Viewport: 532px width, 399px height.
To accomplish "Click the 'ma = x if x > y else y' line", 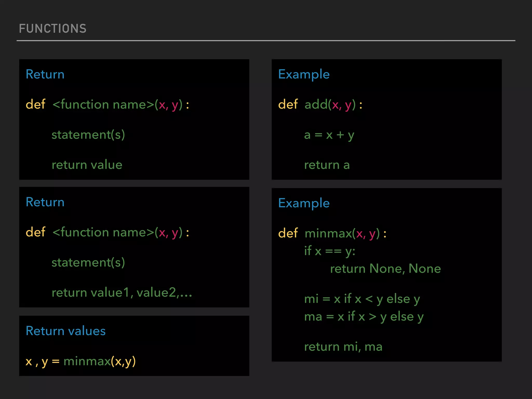I will [x=364, y=317].
